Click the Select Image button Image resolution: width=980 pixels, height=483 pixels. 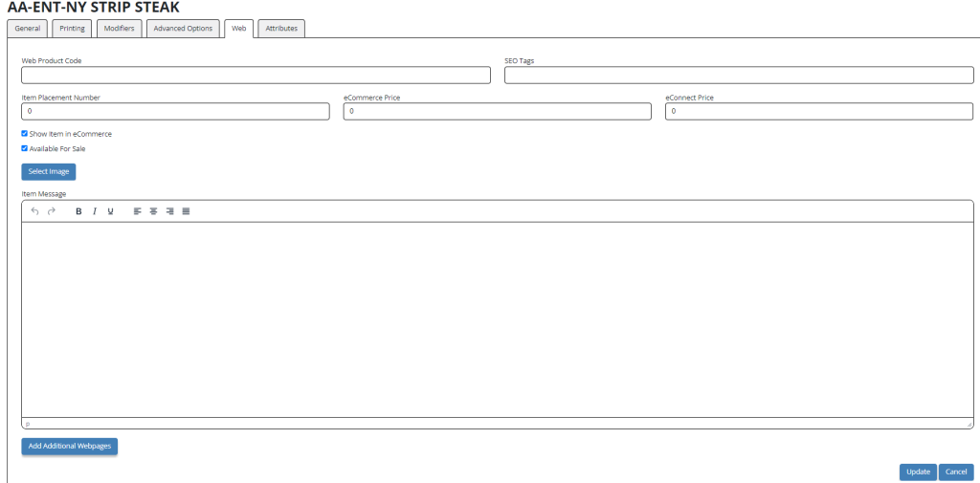49,172
